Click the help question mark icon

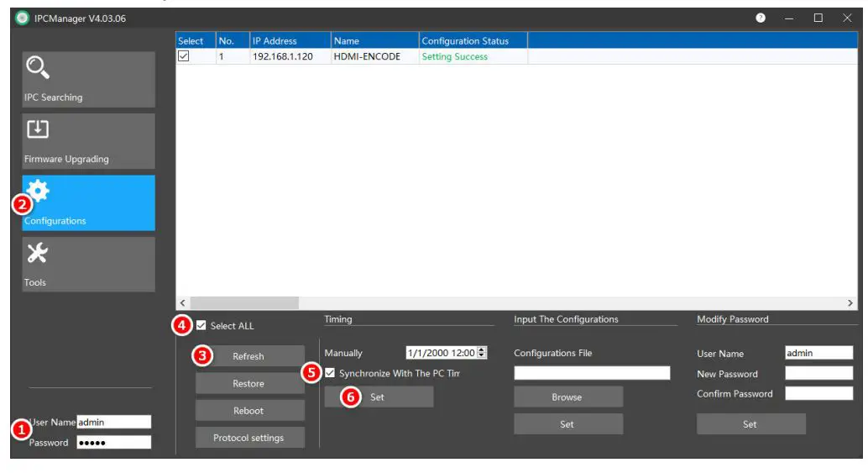click(x=761, y=18)
